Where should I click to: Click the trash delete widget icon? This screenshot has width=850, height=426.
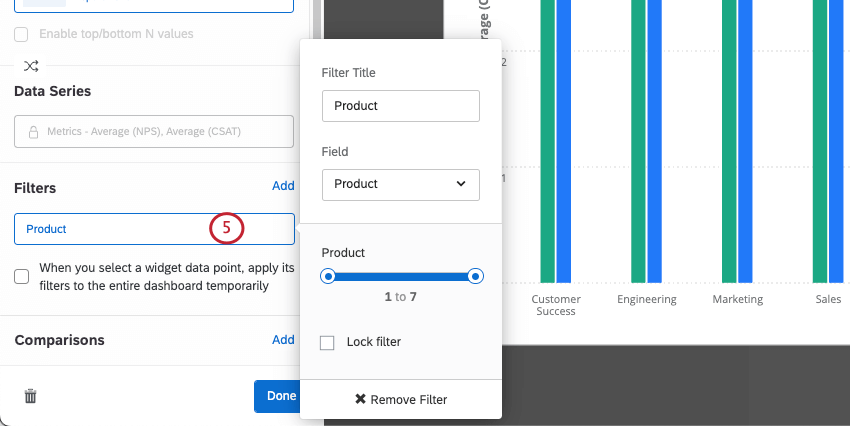point(30,396)
